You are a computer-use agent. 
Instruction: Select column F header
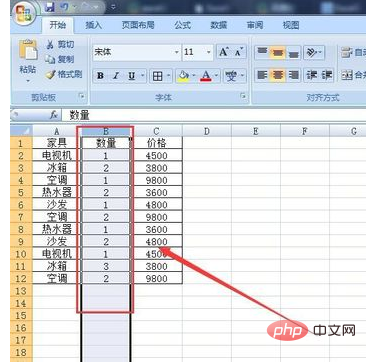coord(305,131)
